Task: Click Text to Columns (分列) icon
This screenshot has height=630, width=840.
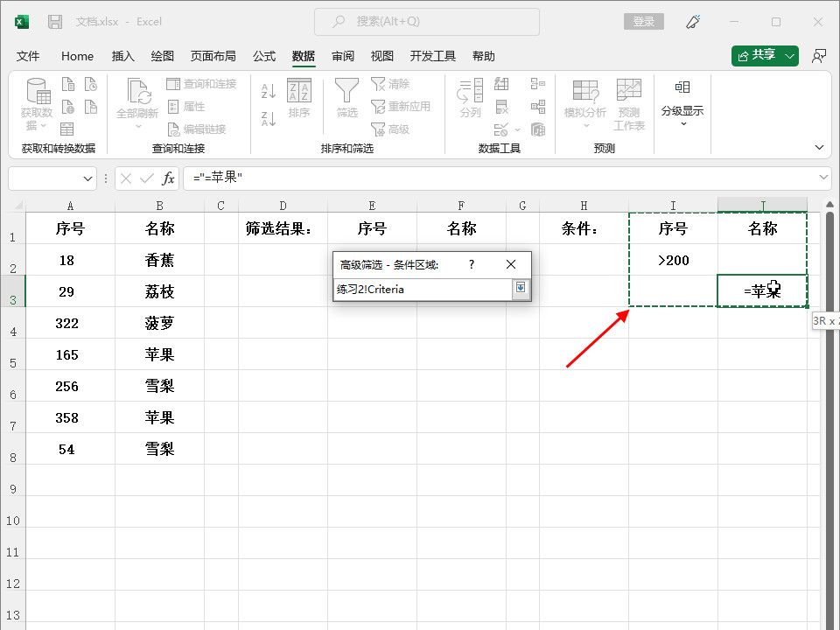Action: click(470, 98)
